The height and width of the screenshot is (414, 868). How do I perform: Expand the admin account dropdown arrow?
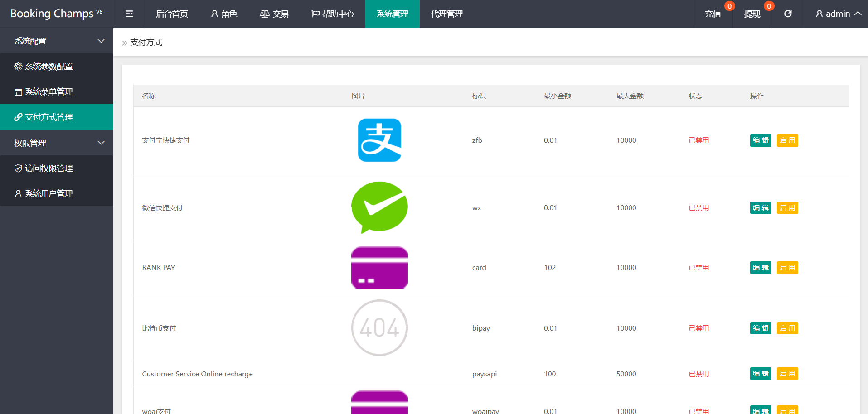pyautogui.click(x=858, y=14)
